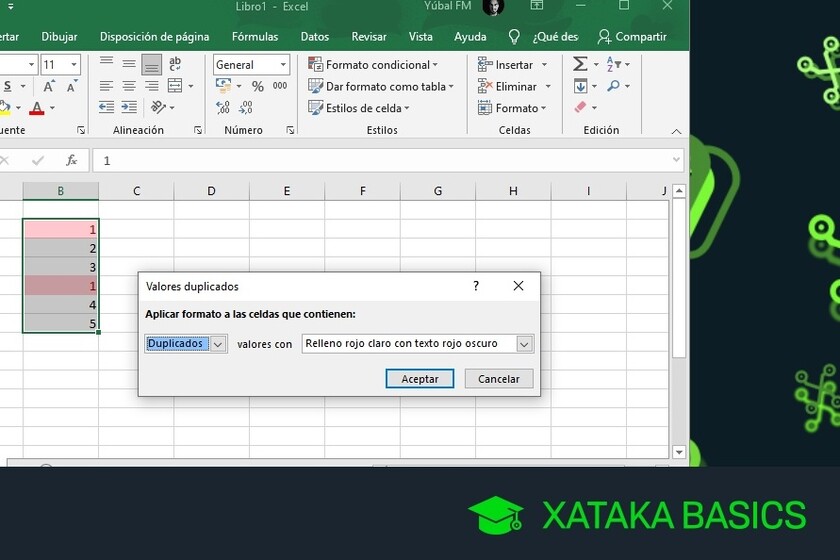Open the General number format dropdown
This screenshot has width=840, height=560.
(283, 65)
